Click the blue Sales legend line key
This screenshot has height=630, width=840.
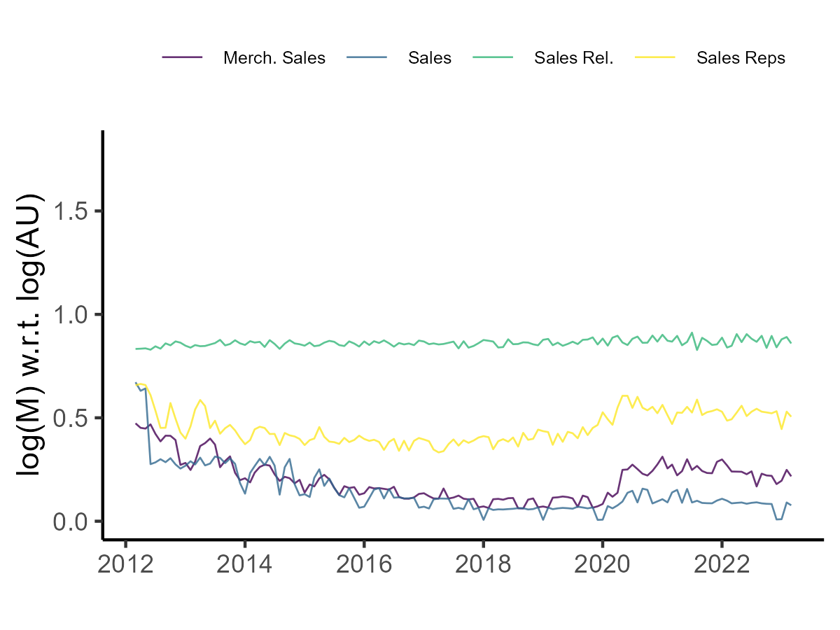(x=367, y=57)
